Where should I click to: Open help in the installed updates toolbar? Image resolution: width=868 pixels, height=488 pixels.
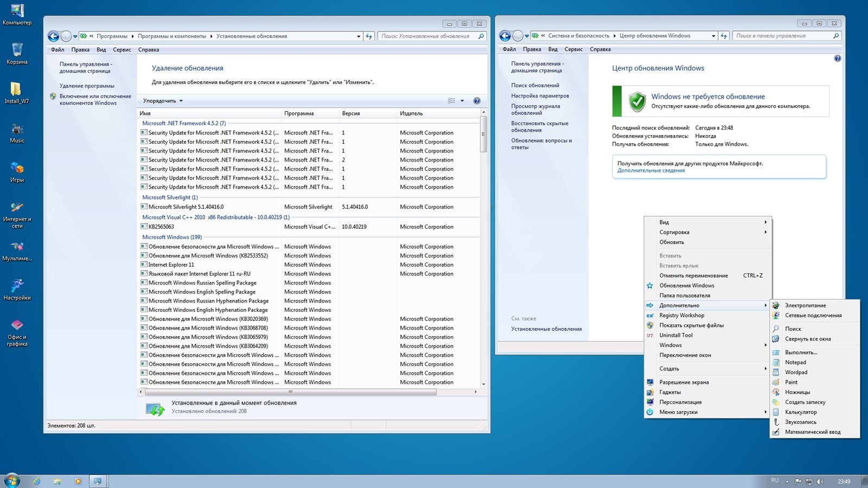(x=477, y=101)
